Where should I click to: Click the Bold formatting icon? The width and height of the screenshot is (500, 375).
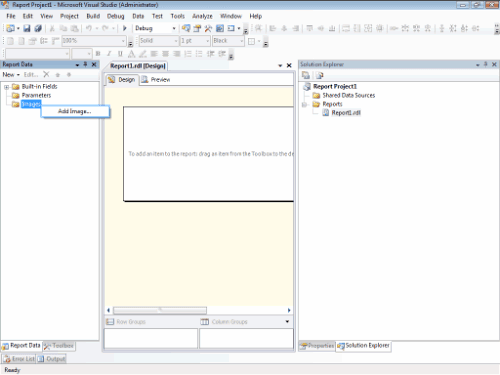[x=98, y=53]
